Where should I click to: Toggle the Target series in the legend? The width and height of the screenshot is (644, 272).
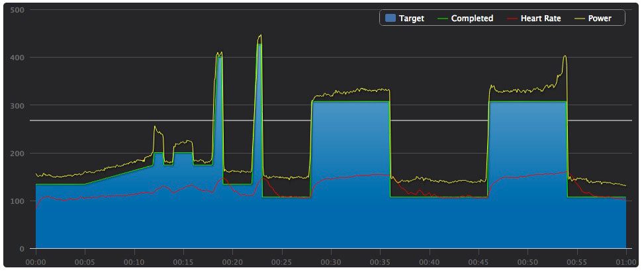tap(405, 19)
